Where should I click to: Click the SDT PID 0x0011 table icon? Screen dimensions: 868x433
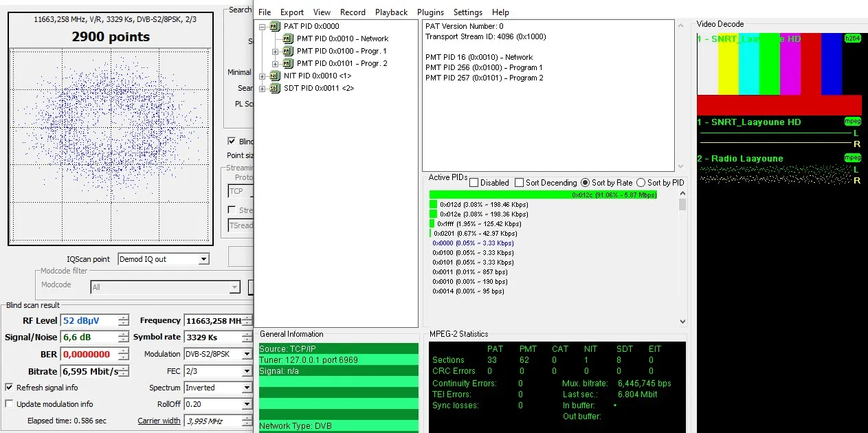coord(275,88)
